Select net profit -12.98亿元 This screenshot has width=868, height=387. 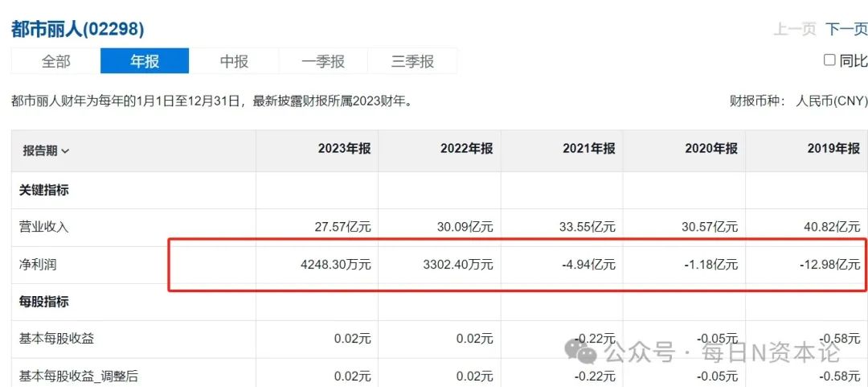(829, 265)
